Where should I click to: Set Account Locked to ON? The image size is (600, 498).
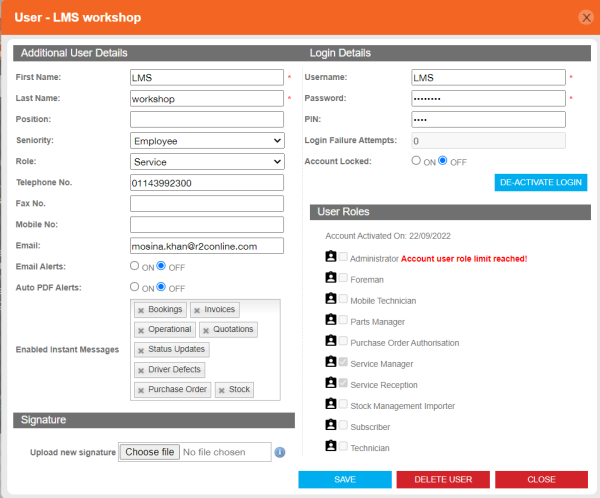pos(416,161)
